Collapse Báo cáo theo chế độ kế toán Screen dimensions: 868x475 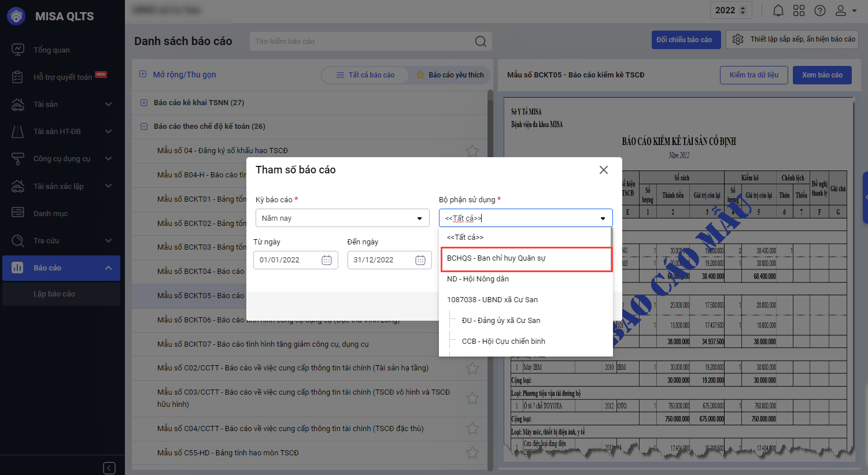143,127
